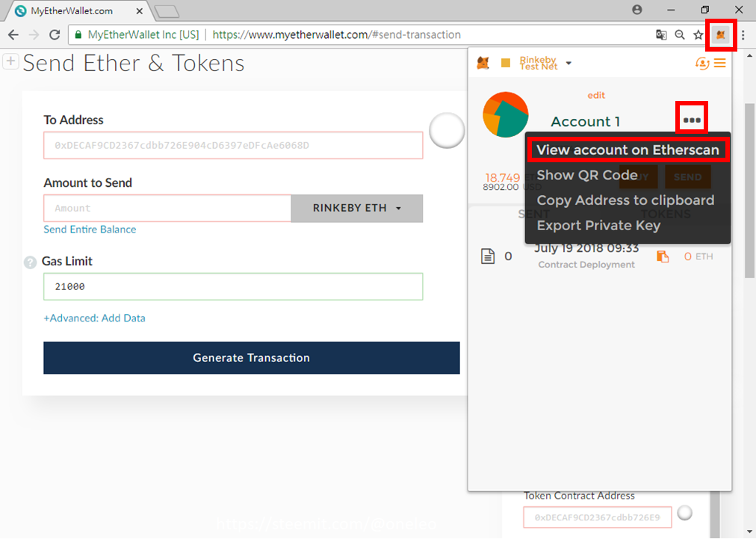Click the Account 1 identicon avatar
This screenshot has width=756, height=545.
[506, 115]
